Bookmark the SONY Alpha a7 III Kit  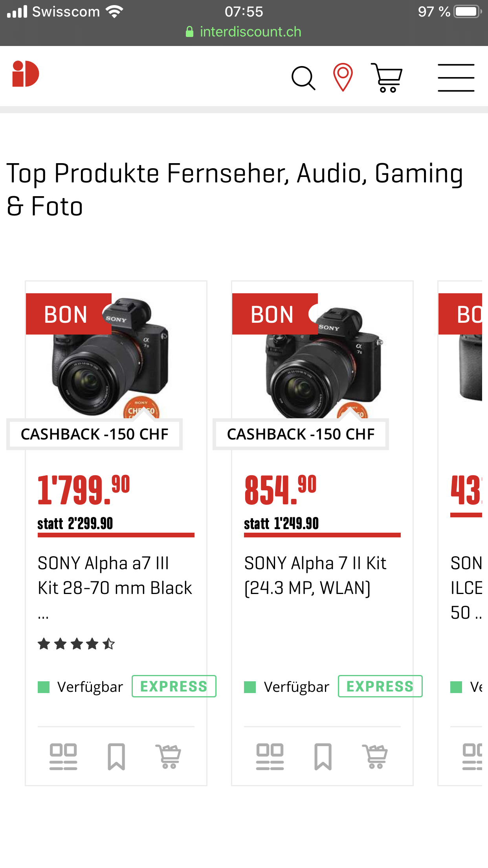coord(116,756)
